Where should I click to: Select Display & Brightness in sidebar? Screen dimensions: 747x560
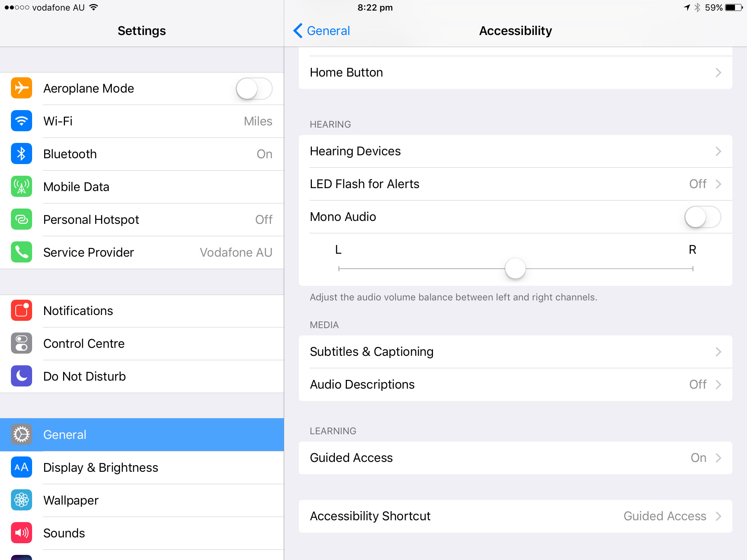coord(101,467)
